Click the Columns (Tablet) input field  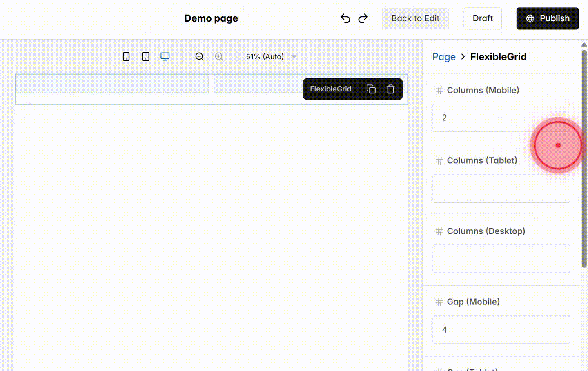[501, 189]
